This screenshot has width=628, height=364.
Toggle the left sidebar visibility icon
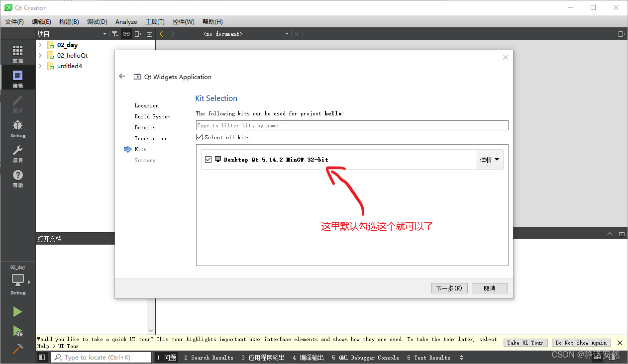pyautogui.click(x=42, y=357)
